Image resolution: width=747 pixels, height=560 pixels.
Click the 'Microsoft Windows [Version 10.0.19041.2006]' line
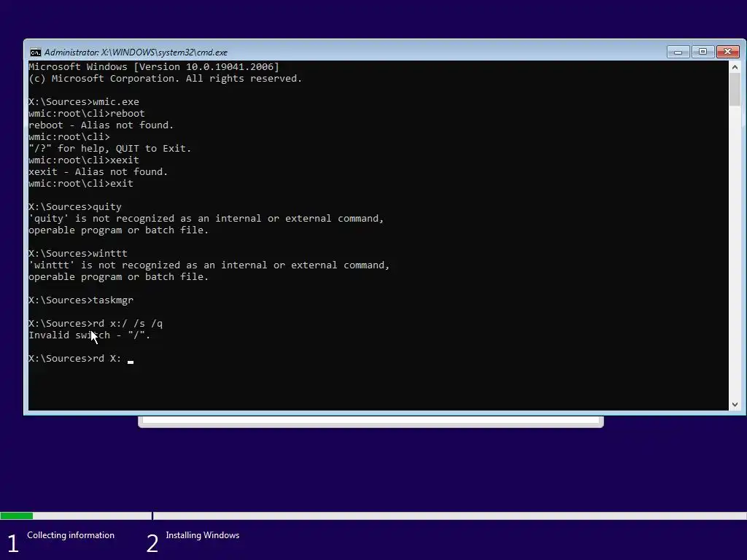coord(154,66)
